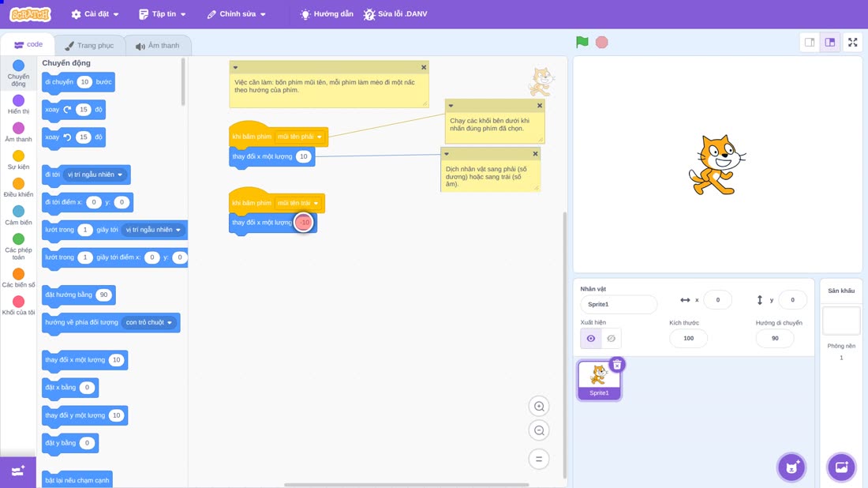Edit the sprite name field Sprite1
The width and height of the screenshot is (868, 488).
coord(619,304)
